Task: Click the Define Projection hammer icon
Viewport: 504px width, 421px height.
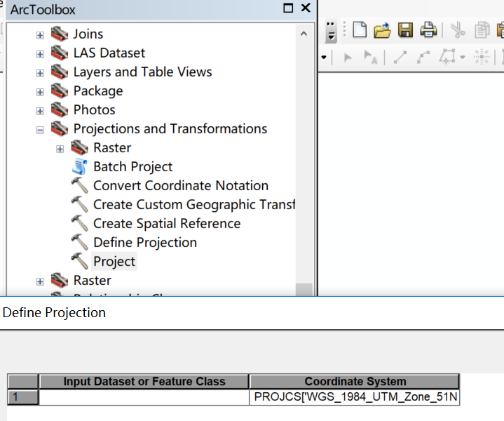Action: pyautogui.click(x=79, y=242)
